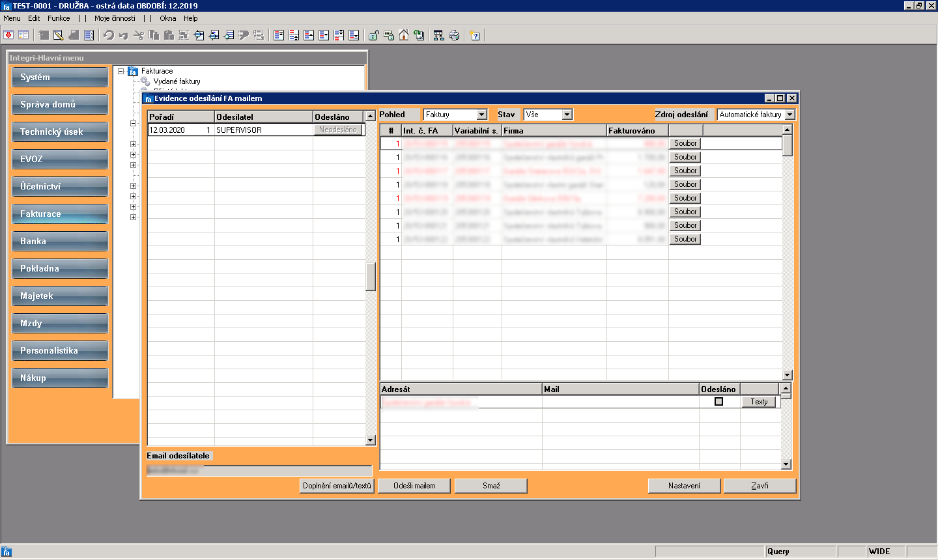Open the Personalistika module in main menu
938x560 pixels.
coord(60,350)
